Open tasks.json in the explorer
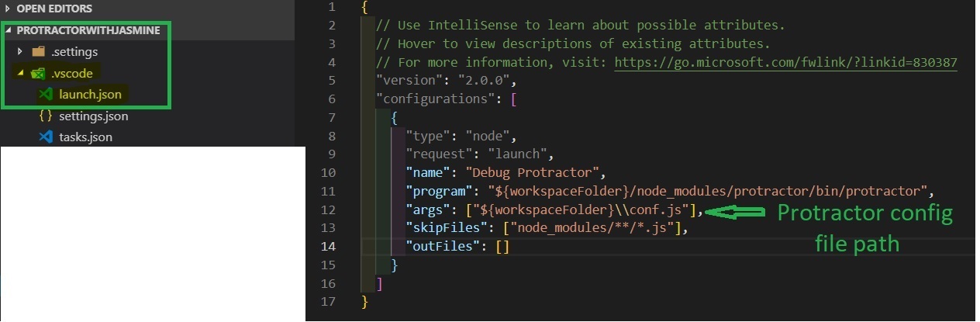 [85, 137]
